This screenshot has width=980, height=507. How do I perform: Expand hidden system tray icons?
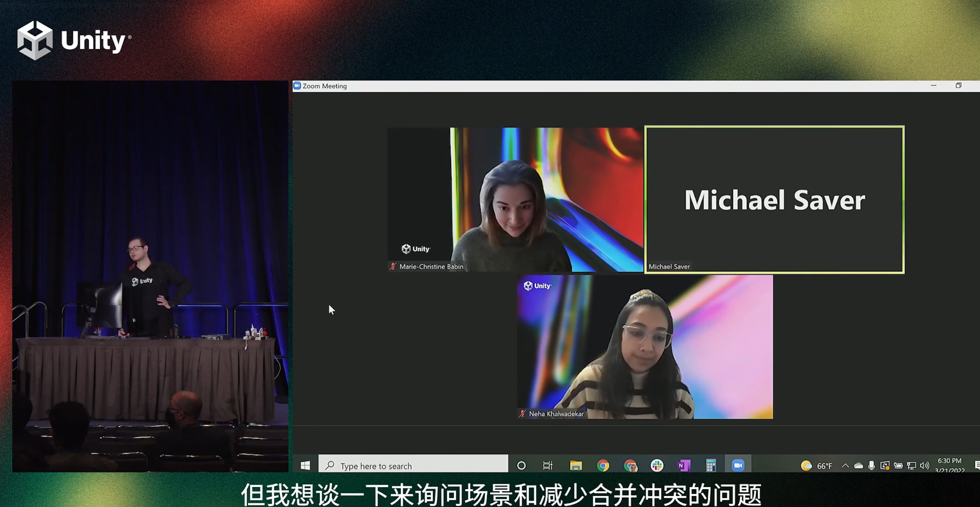(x=845, y=466)
